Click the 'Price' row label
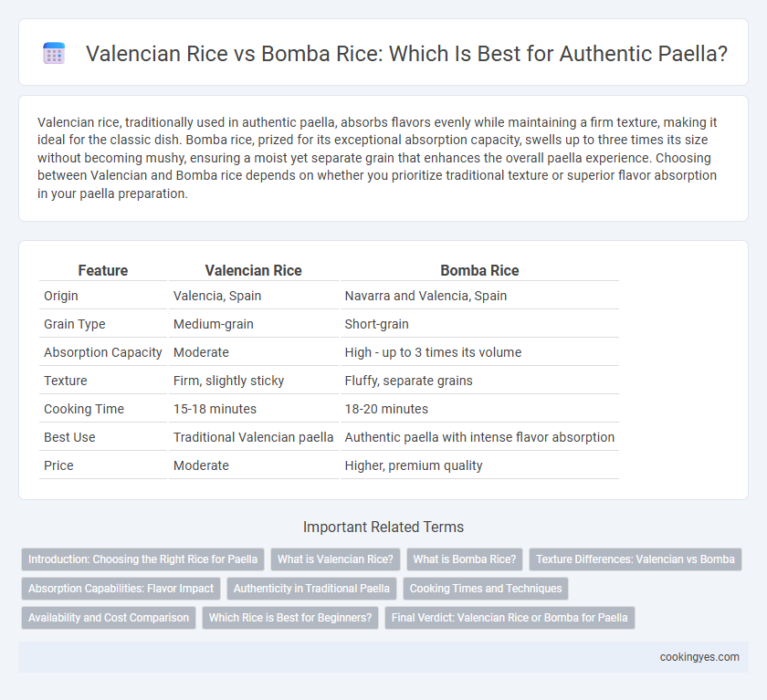The height and width of the screenshot is (700, 767). coord(58,465)
